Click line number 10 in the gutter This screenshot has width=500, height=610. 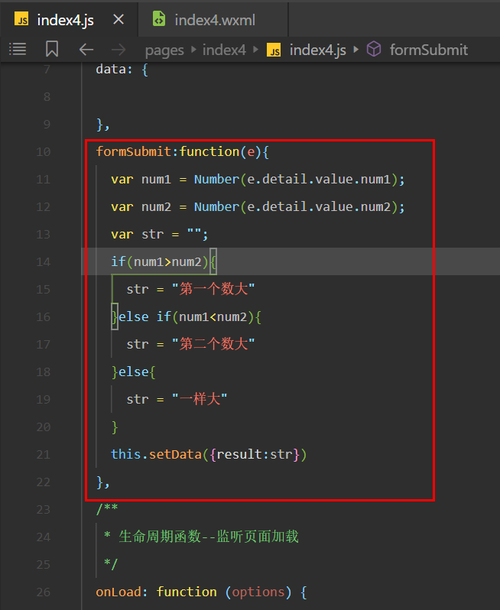[x=43, y=152]
